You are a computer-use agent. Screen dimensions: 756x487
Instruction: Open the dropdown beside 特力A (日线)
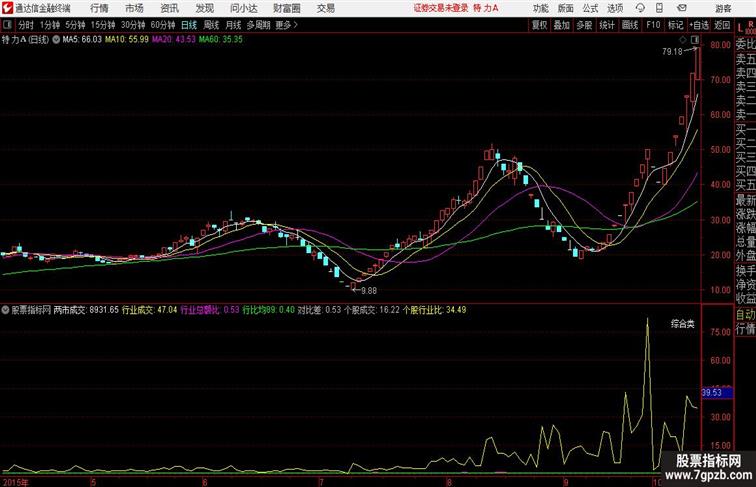coord(56,40)
